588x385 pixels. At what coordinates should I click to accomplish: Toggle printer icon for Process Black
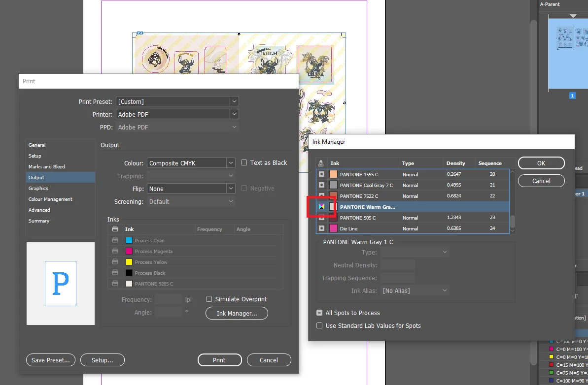(x=115, y=273)
